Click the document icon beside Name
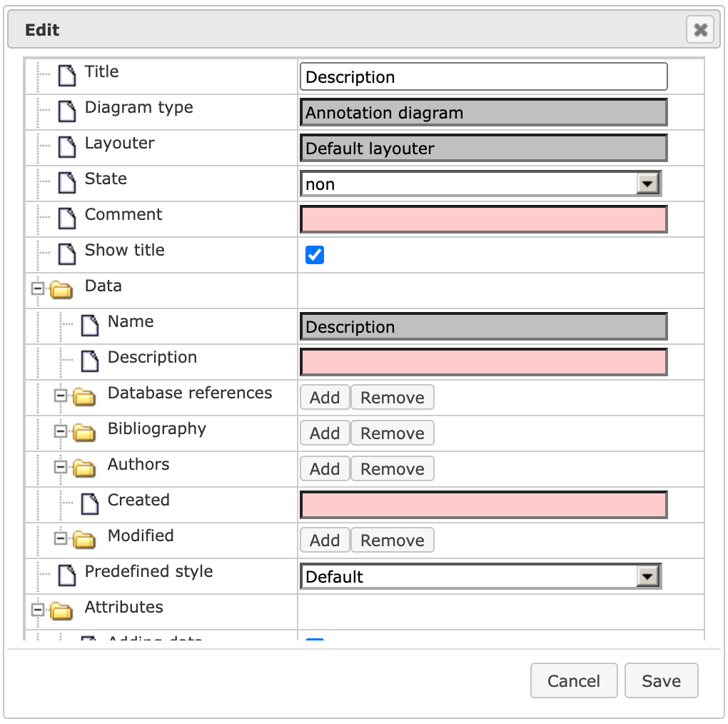This screenshot has height=724, width=728. tap(90, 325)
